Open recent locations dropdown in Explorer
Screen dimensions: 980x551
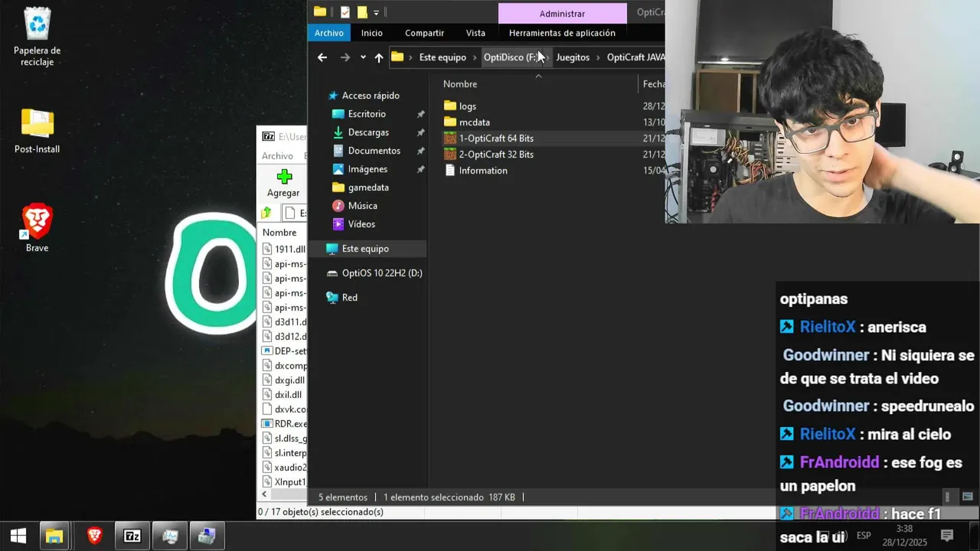[x=363, y=57]
